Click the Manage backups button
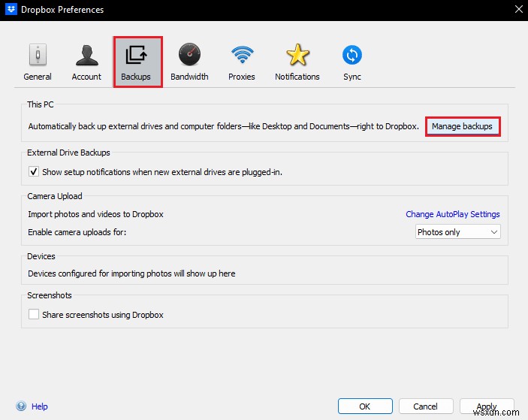This screenshot has height=420, width=528. point(463,126)
